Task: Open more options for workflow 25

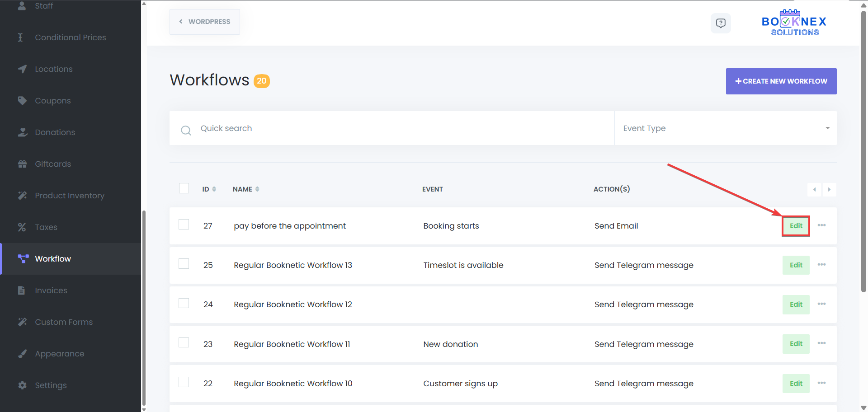Action: (x=821, y=265)
